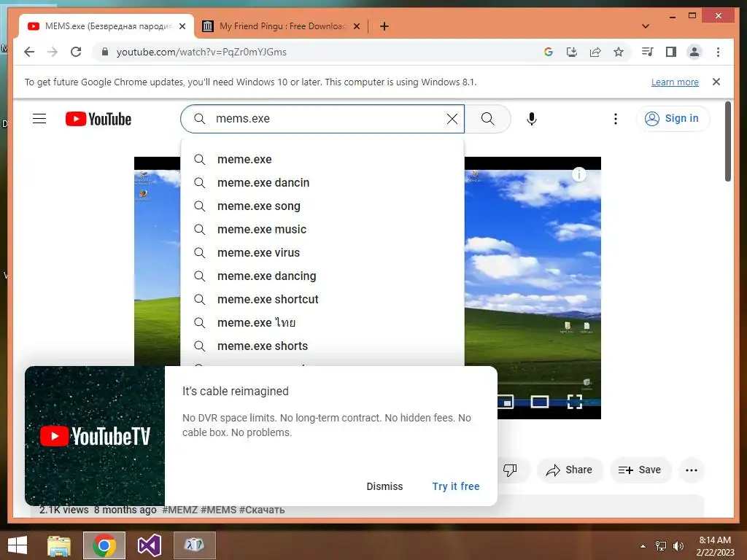
Task: Click the page vertical scrollbar
Action: point(727,142)
